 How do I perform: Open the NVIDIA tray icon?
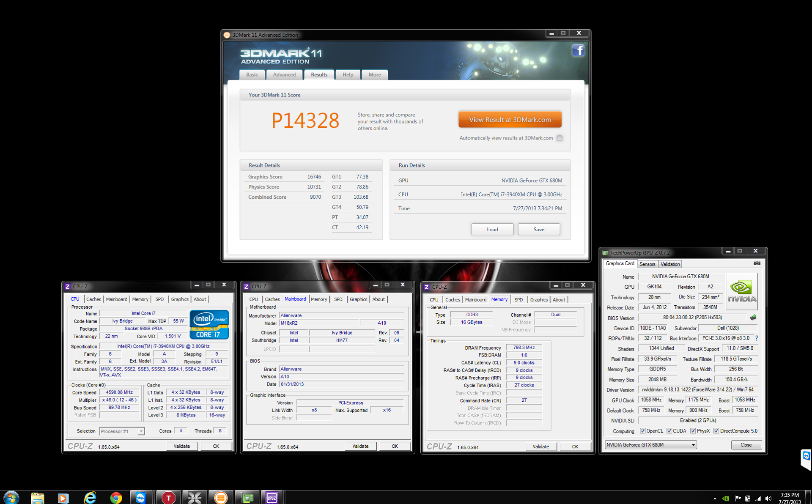coord(726,498)
